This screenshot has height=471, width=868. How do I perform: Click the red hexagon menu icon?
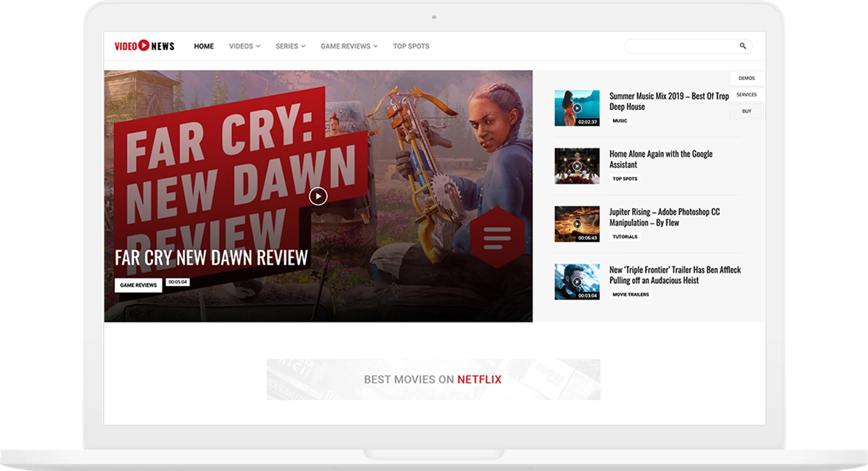pos(497,238)
